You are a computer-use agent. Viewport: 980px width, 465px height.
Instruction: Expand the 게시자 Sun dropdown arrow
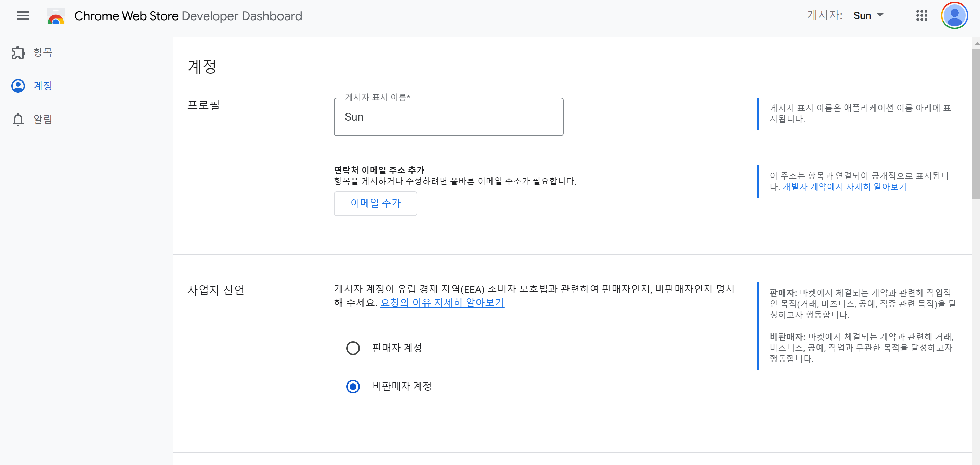[x=880, y=15]
